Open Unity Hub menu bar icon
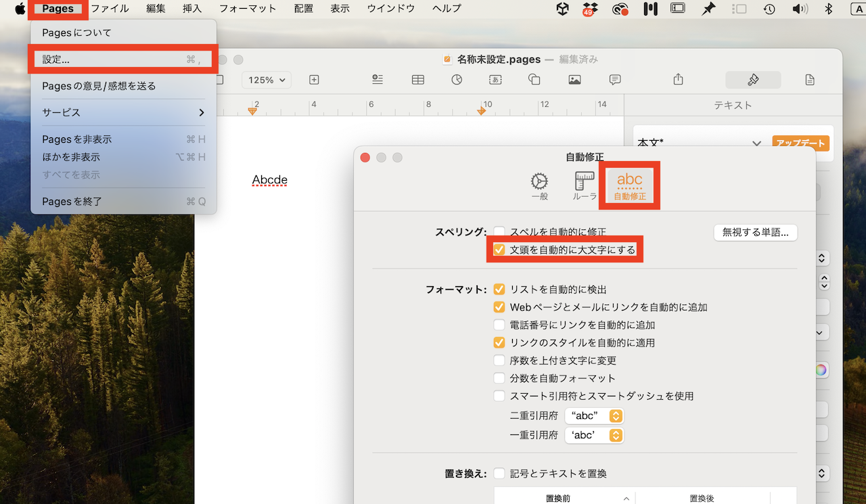Viewport: 866px width, 504px height. click(x=562, y=9)
